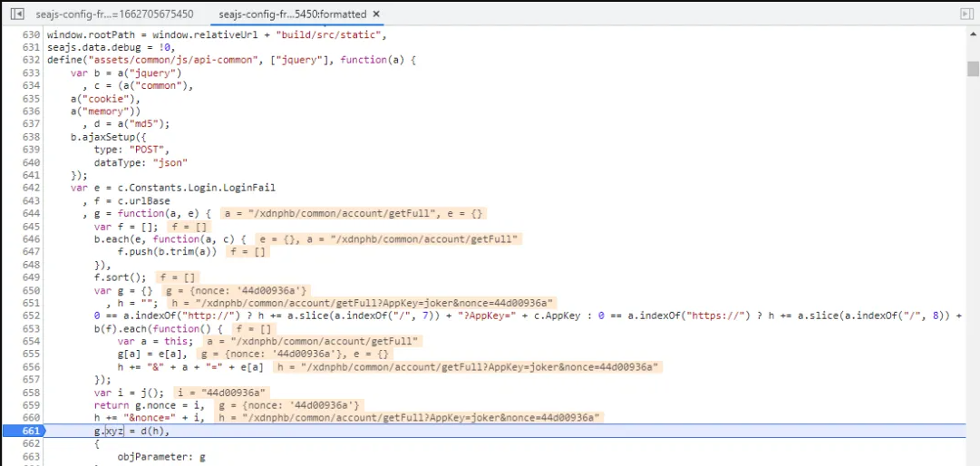Screen dimensions: 980x466
Task: Click 'objParameter: g' on line 663
Action: pyautogui.click(x=162, y=457)
